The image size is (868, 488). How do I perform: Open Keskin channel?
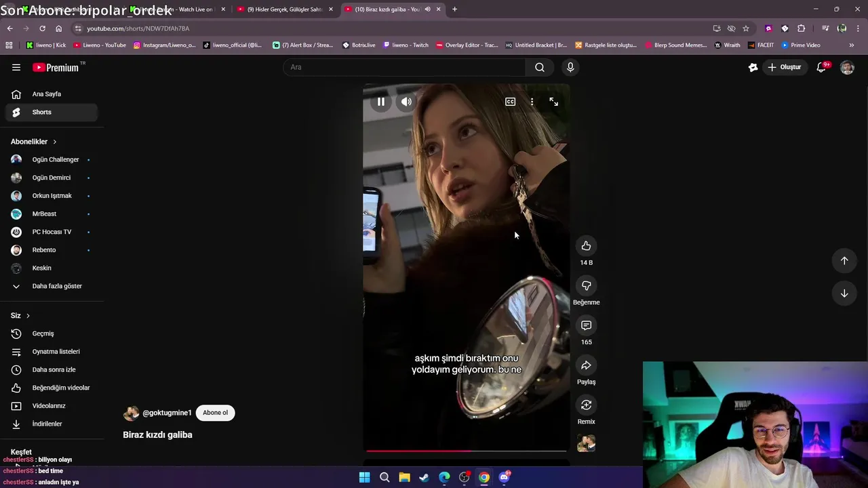(x=52, y=268)
